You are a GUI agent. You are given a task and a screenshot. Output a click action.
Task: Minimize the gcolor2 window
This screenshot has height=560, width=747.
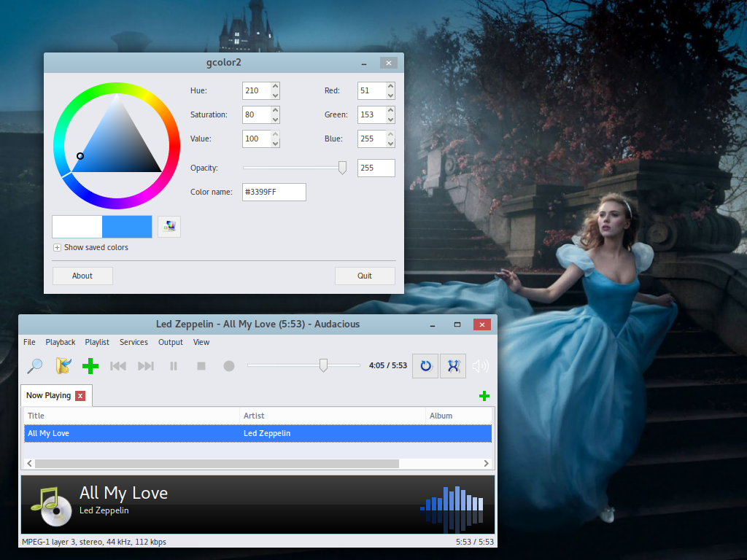[364, 63]
